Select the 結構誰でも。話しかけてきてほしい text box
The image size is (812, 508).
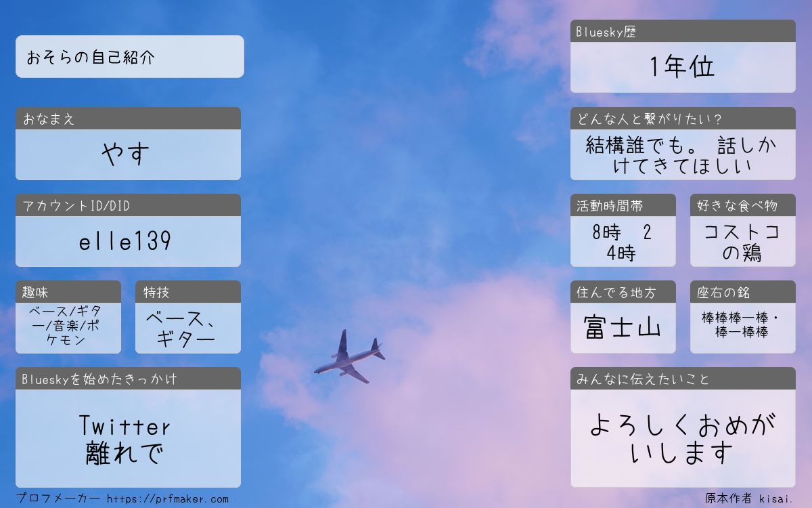(682, 154)
